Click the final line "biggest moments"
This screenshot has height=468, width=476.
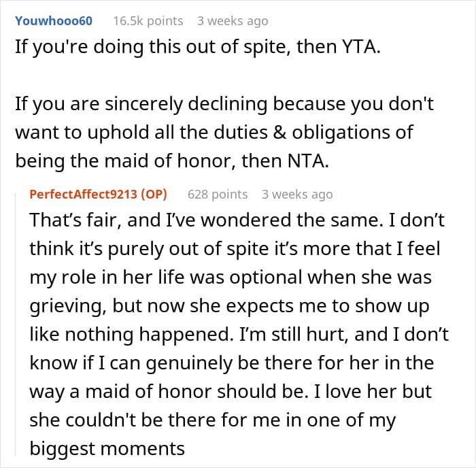tap(107, 449)
